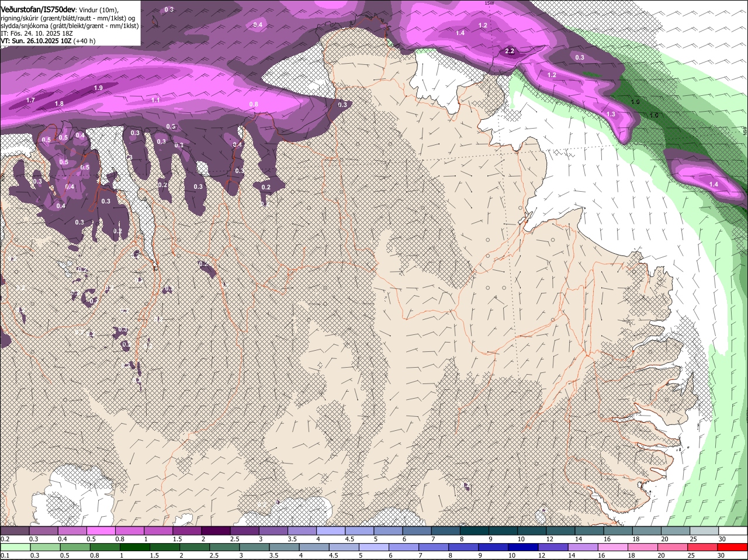Pick the light purple 14–16 swatch in rain scale
Screen dimensions: 748x560
point(583,547)
